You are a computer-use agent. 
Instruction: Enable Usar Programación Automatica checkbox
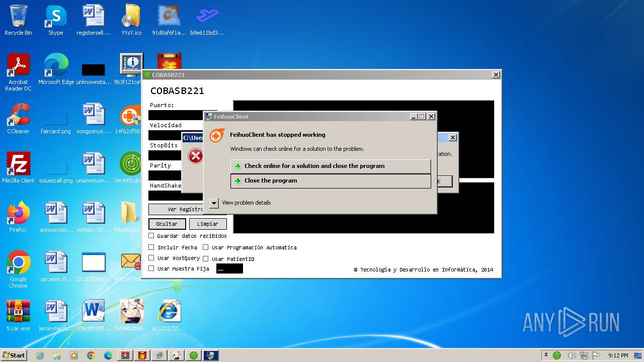click(x=205, y=247)
